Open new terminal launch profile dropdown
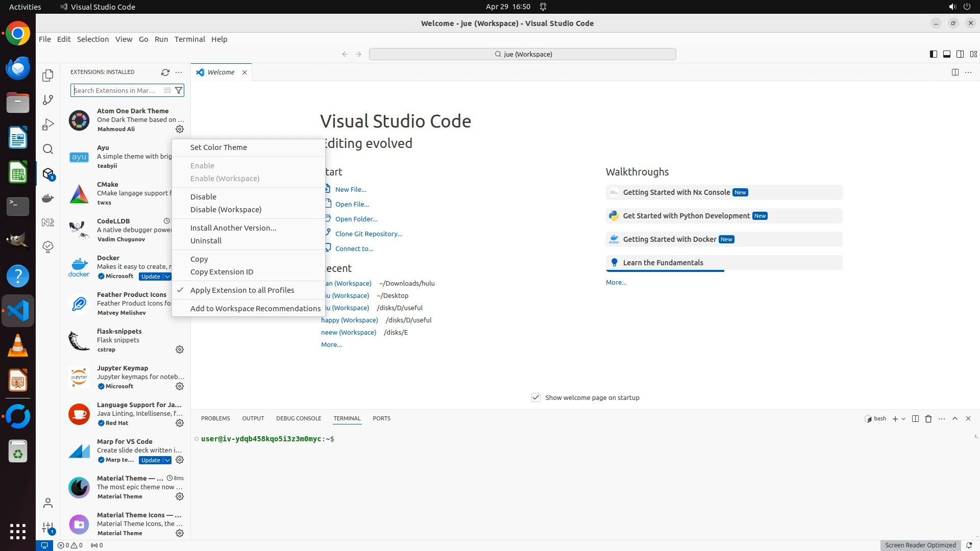This screenshot has width=980, height=551. (903, 419)
